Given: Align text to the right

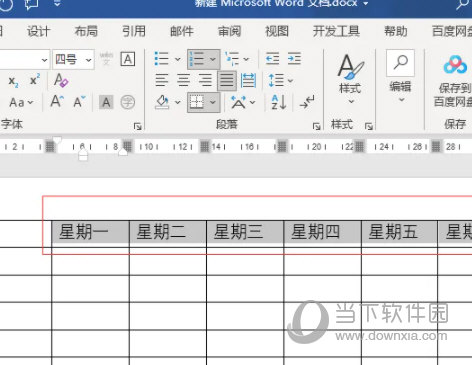Looking at the screenshot, I should (x=205, y=80).
